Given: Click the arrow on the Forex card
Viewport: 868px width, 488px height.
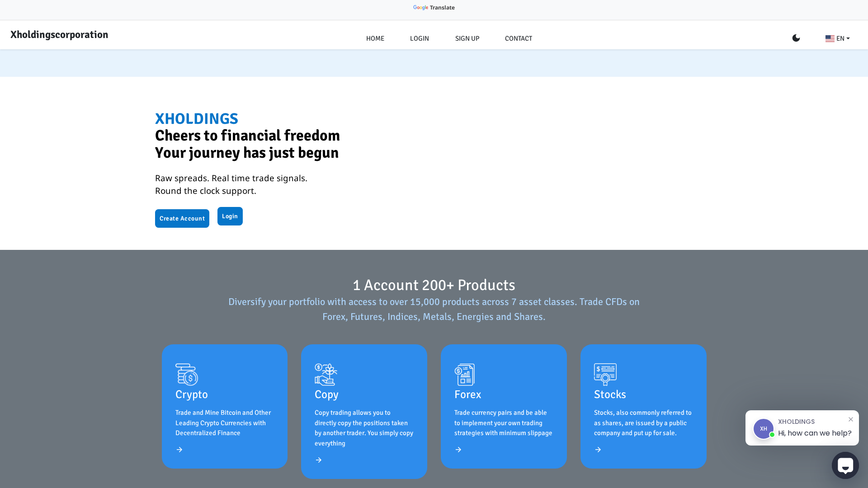Looking at the screenshot, I should pos(458,450).
